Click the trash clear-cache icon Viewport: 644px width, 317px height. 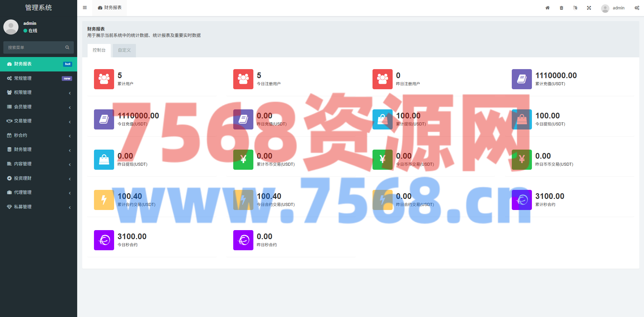point(561,8)
